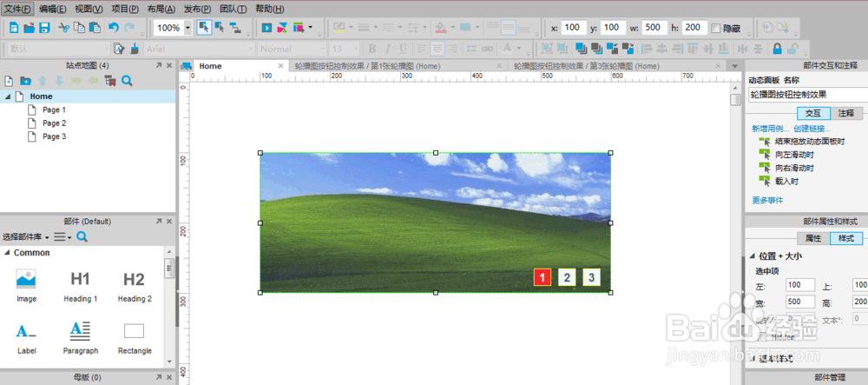Undo the last action
Viewport: 868px width, 385px height.
[114, 28]
